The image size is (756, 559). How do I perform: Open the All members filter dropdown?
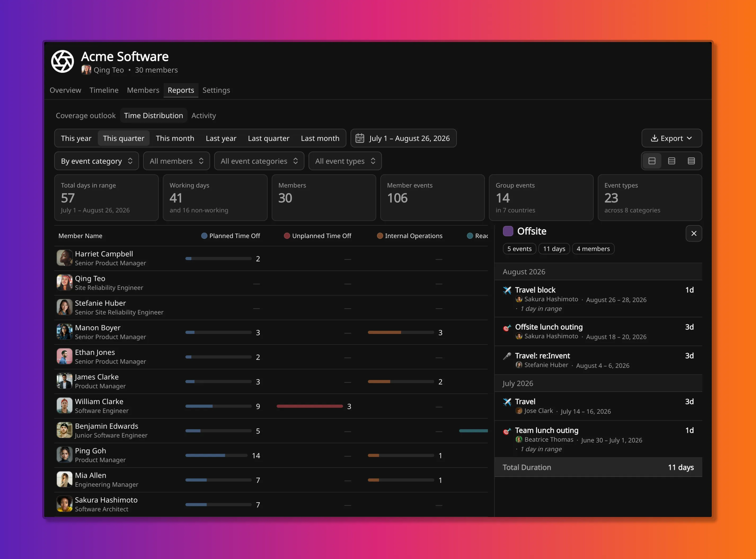pos(176,161)
